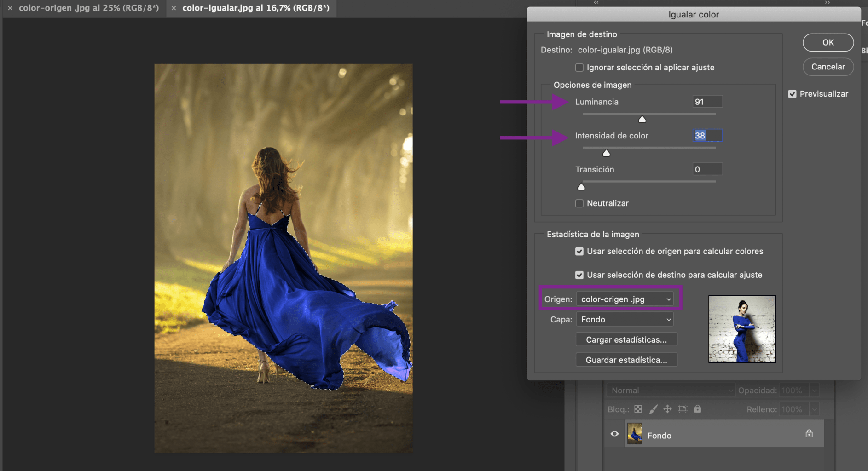Click the Luminancia value field
Screen dimensions: 868x471
point(707,102)
